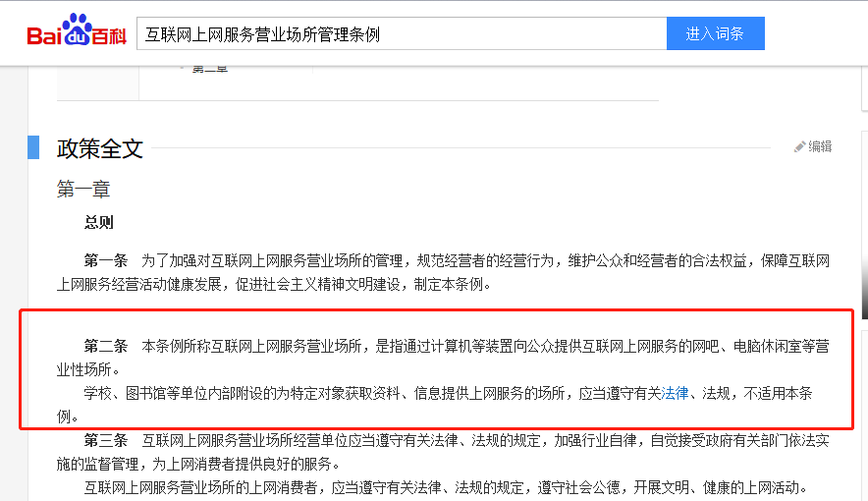Click the Baidu Baike logo
The height and width of the screenshot is (501, 868).
click(76, 33)
